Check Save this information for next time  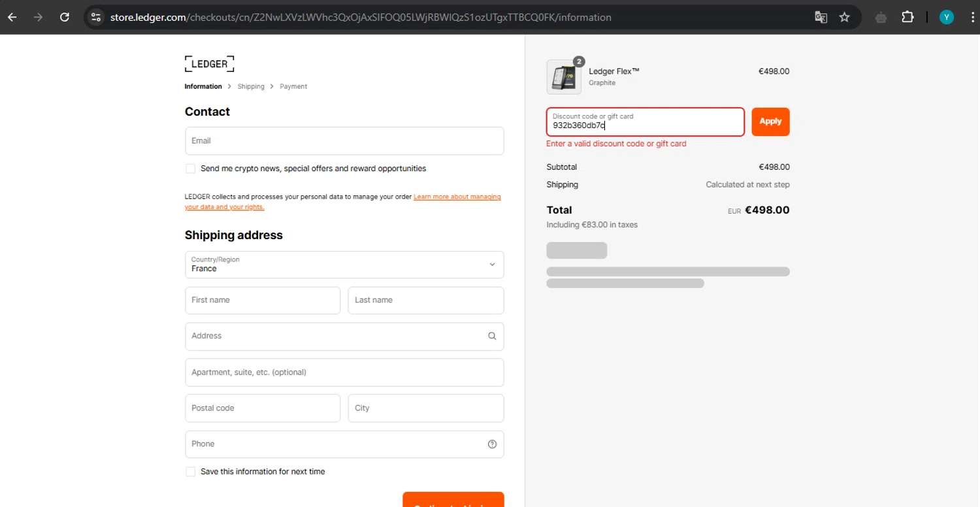(x=190, y=472)
